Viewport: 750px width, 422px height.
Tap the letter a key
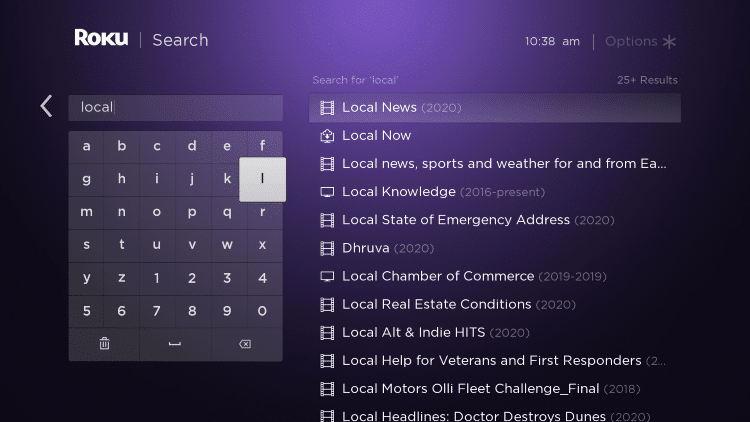86,146
